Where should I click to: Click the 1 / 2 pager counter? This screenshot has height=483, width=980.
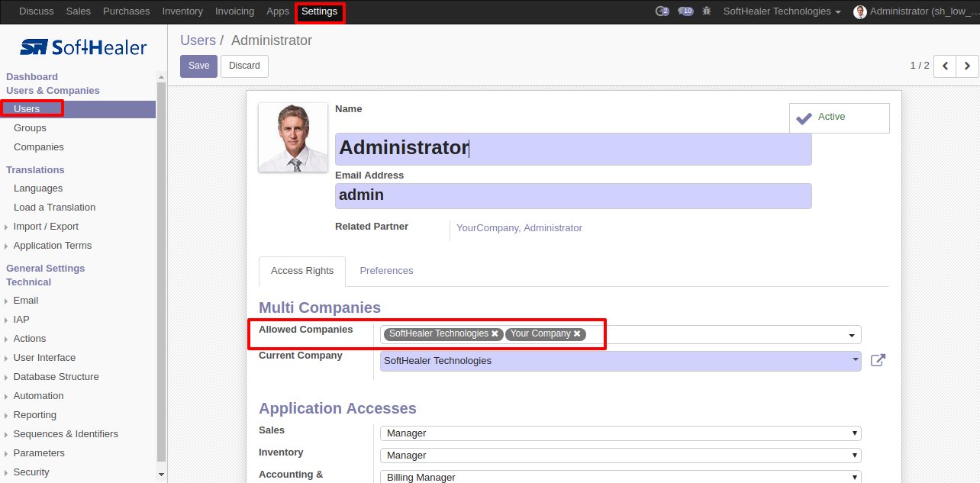[x=920, y=66]
